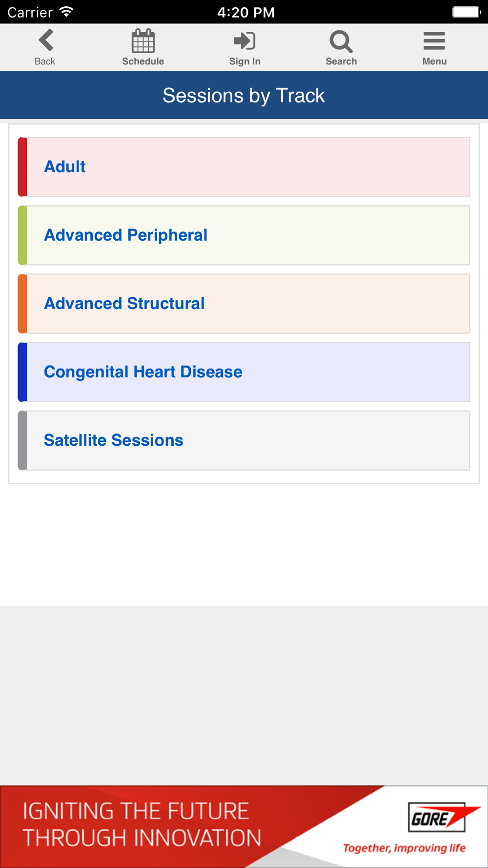Image resolution: width=488 pixels, height=868 pixels.
Task: Tap the Sessions by Track header
Action: pos(244,95)
